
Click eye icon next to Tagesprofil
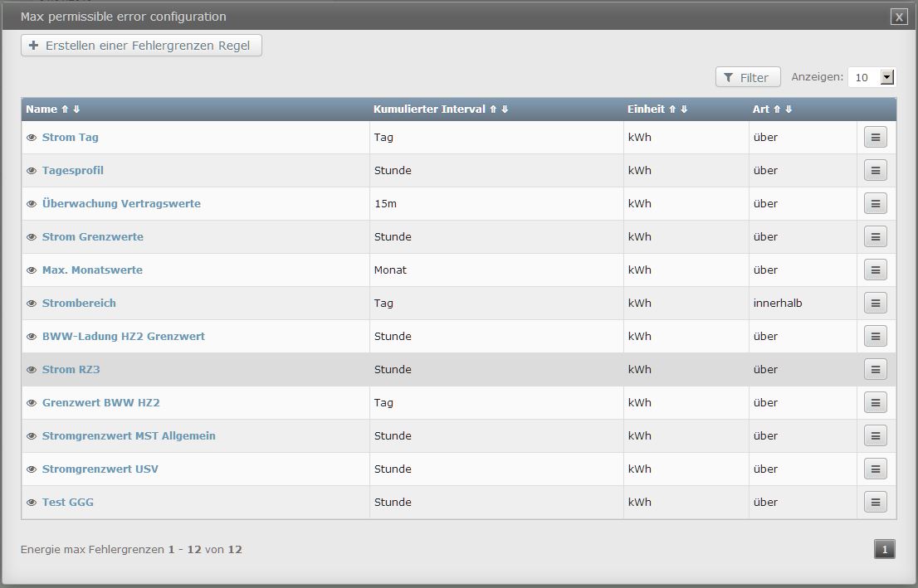(x=32, y=171)
